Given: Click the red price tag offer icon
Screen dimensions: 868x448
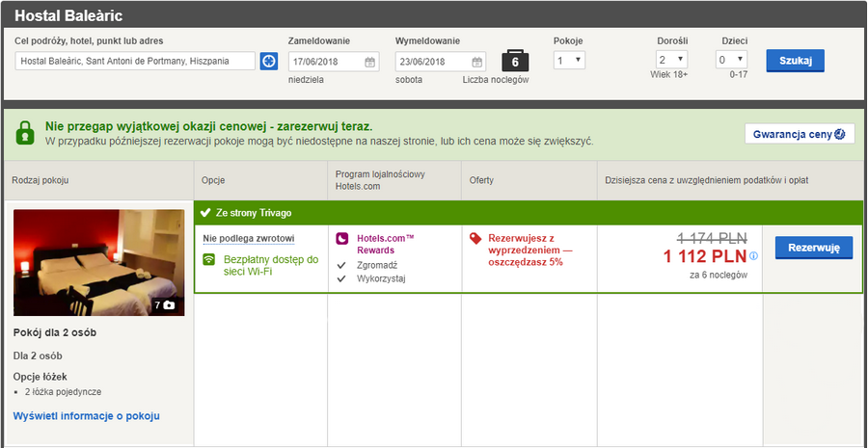Looking at the screenshot, I should (x=475, y=238).
